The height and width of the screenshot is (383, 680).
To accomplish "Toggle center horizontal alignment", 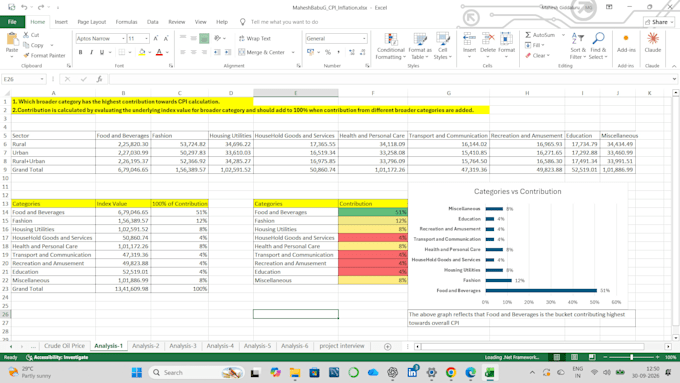I will [193, 52].
